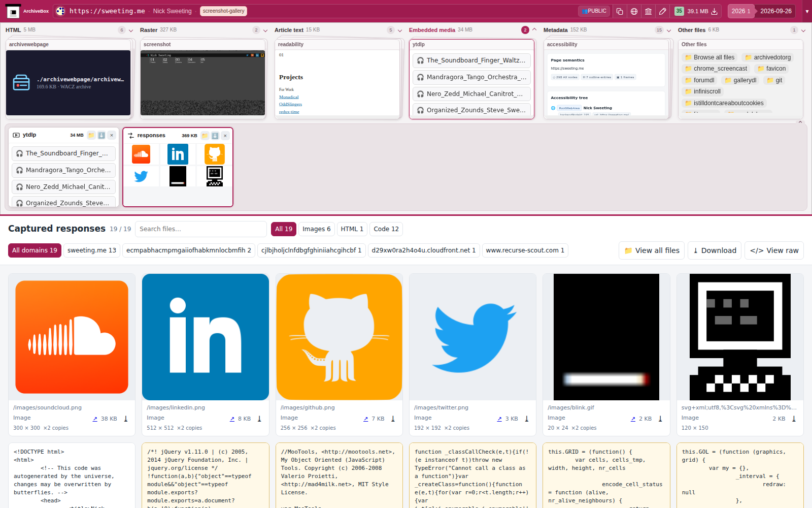
Task: Open linkedin.png external link icon
Action: point(232,419)
